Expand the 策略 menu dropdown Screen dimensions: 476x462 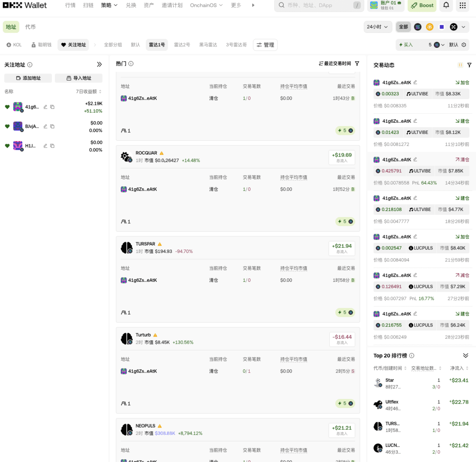109,5
